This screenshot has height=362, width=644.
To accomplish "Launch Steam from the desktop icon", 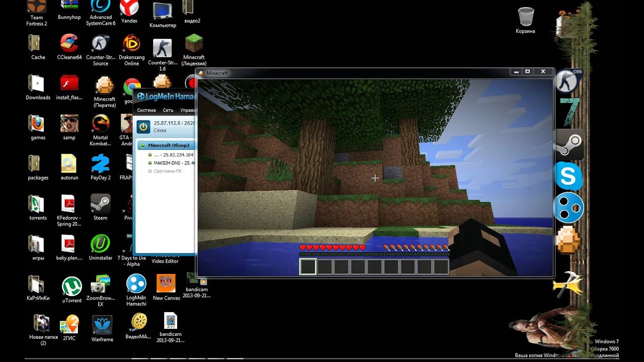I will click(101, 208).
